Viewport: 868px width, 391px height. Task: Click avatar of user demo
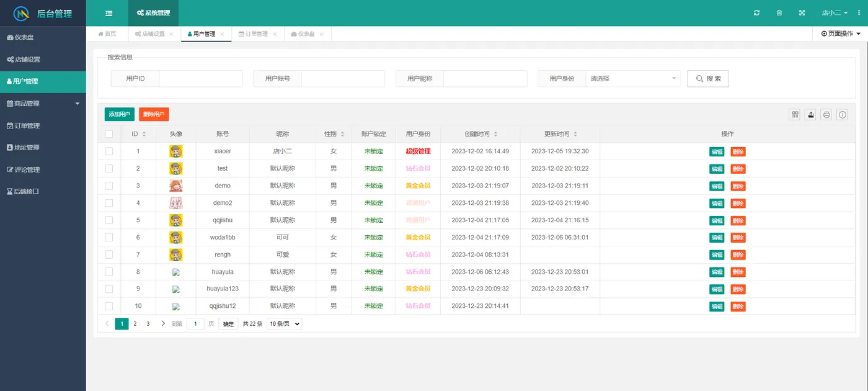click(176, 186)
